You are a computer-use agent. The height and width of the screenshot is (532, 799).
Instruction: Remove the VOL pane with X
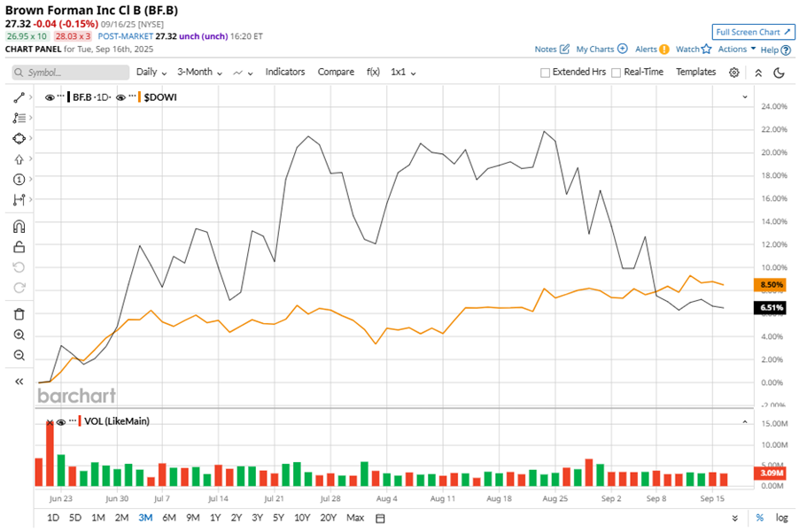(x=50, y=422)
